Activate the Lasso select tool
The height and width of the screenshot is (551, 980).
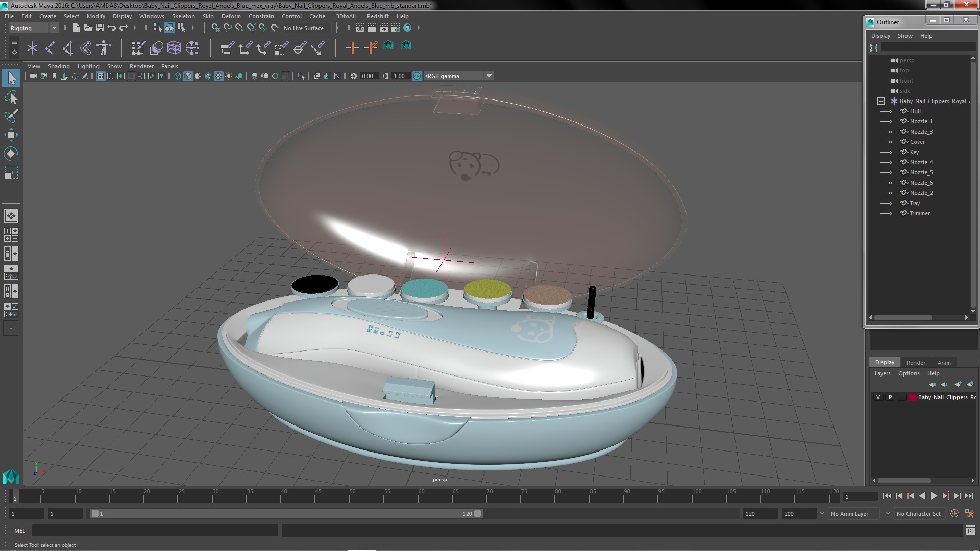click(11, 97)
